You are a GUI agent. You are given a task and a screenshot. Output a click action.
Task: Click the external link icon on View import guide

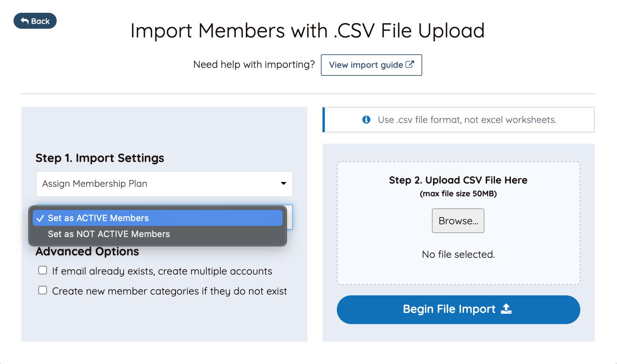point(410,65)
